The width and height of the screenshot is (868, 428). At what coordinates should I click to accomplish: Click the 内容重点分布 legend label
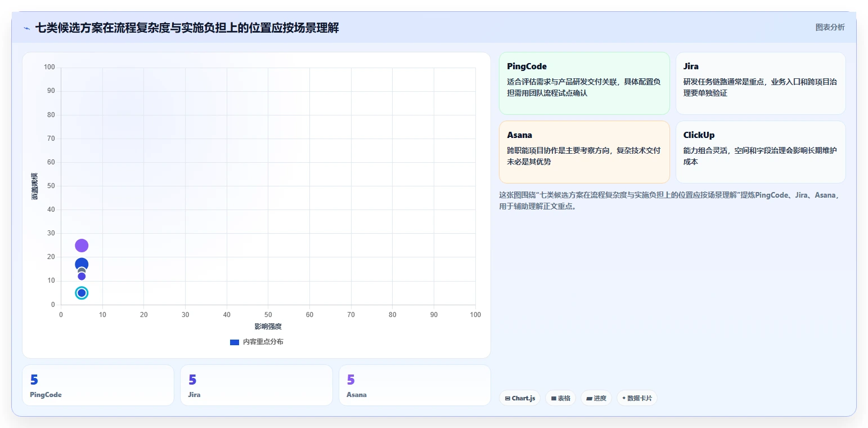263,342
